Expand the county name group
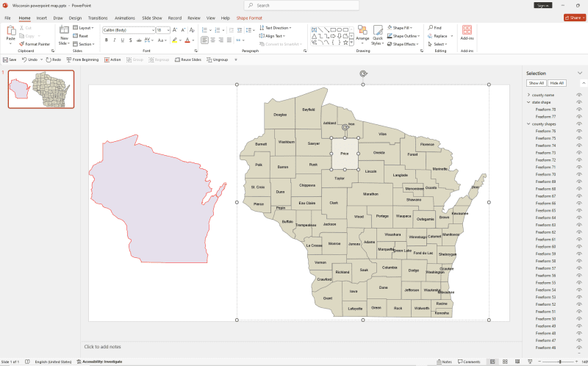This screenshot has width=588, height=366. coord(528,95)
